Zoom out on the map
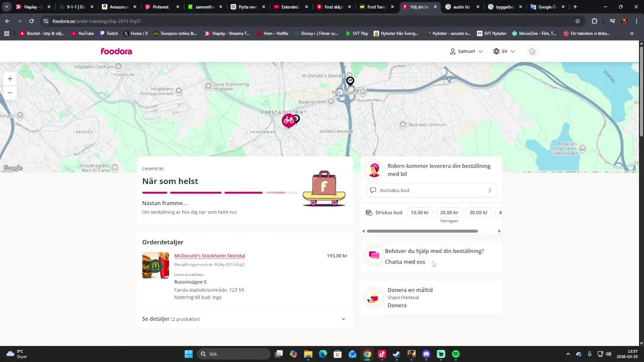Viewport: 644px width, 362px height. coord(10,93)
